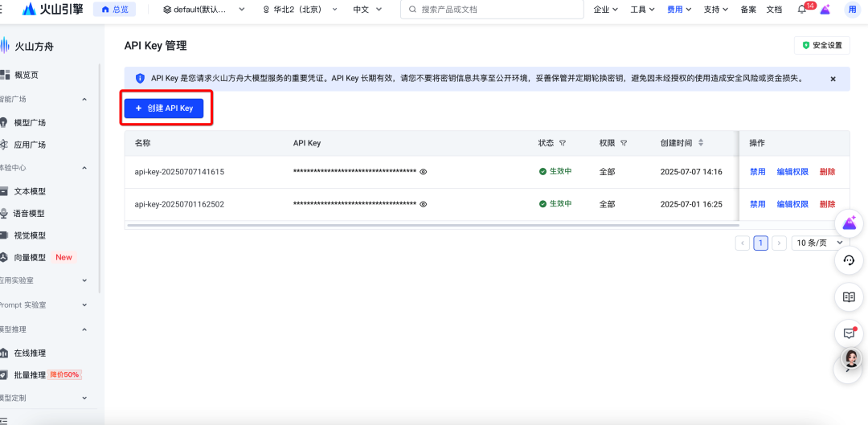Click the api-key-20250701162502 name cell
This screenshot has height=425, width=868.
pyautogui.click(x=179, y=204)
